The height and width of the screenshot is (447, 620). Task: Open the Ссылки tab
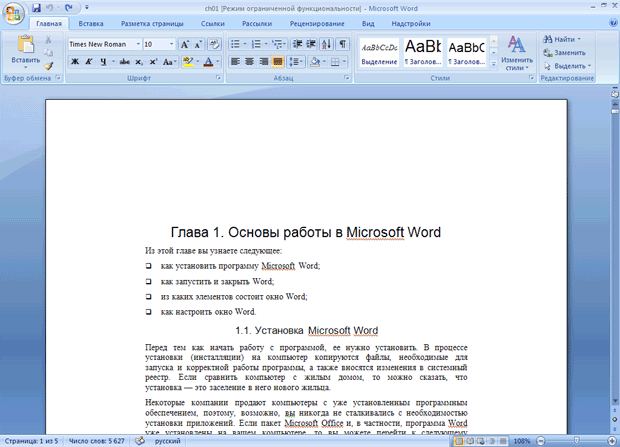point(213,24)
